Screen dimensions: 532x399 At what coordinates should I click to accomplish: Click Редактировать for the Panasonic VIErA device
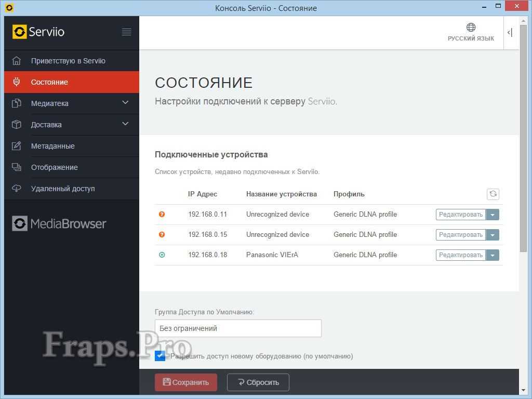click(x=461, y=255)
